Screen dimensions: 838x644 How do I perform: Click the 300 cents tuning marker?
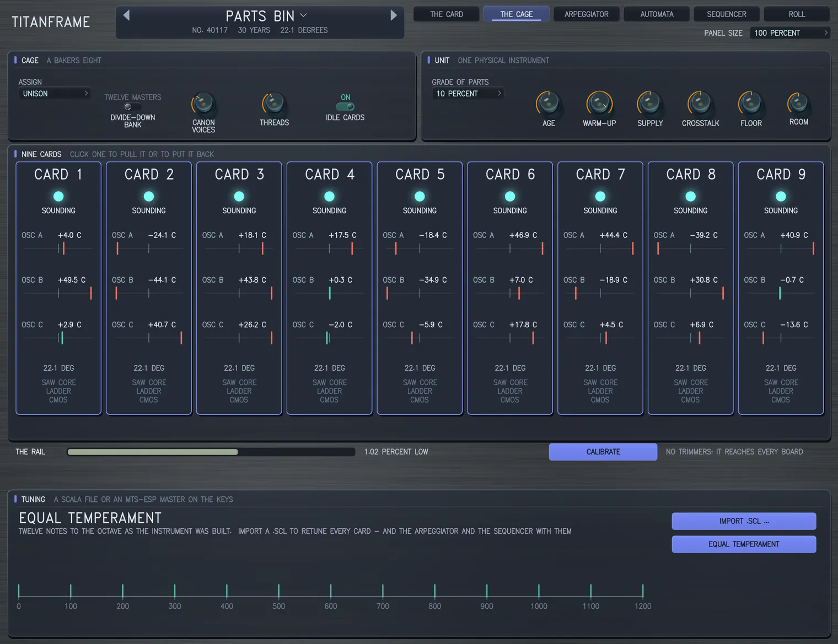(x=175, y=592)
